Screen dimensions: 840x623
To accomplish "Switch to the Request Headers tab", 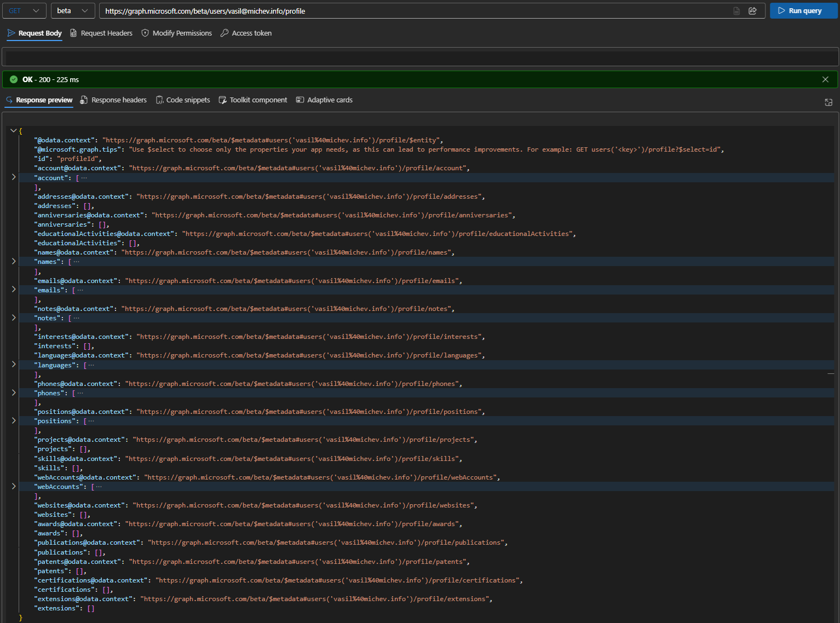I will tap(101, 33).
